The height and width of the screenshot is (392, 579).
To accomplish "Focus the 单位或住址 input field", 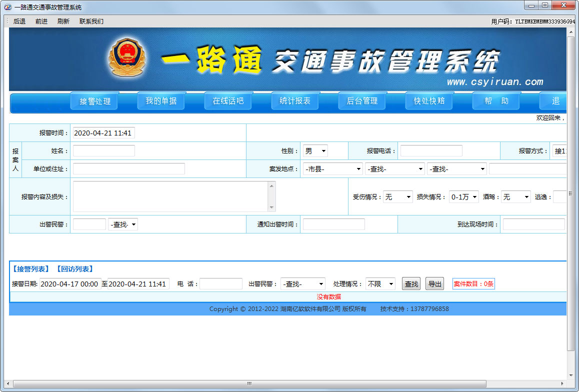I will tap(129, 168).
